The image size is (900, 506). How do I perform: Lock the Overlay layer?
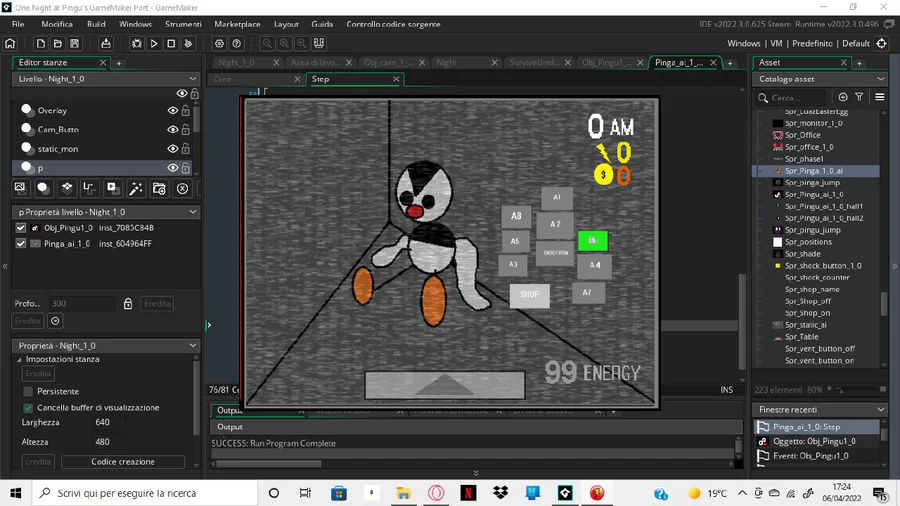click(x=185, y=111)
